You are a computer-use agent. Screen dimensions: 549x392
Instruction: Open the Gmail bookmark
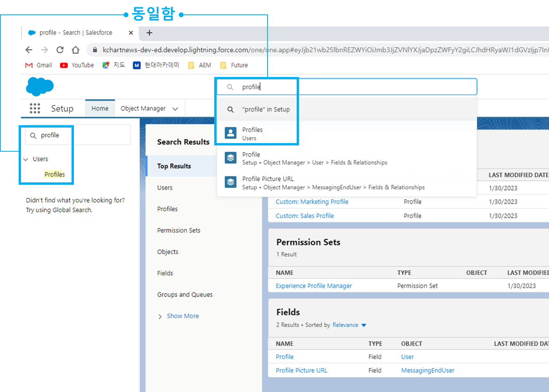pos(38,65)
